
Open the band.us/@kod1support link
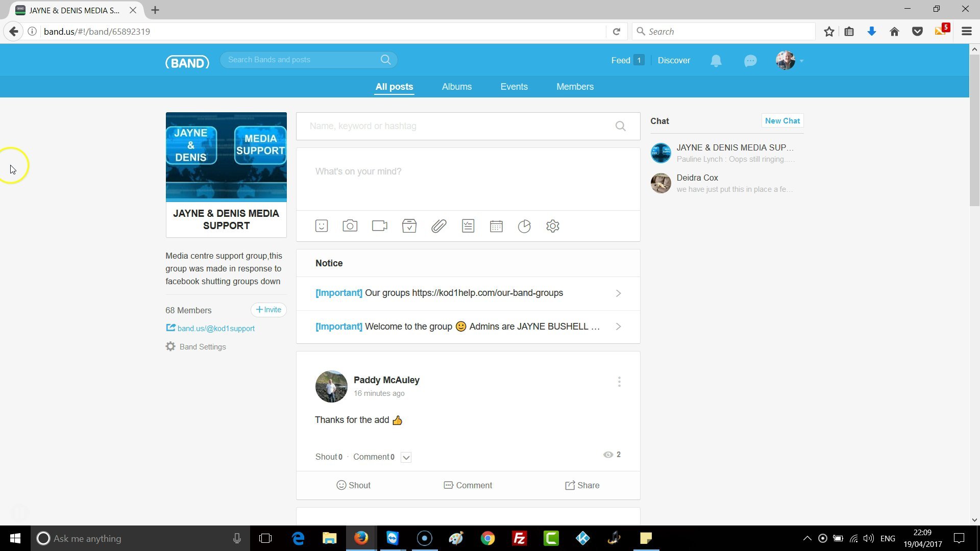pyautogui.click(x=215, y=329)
